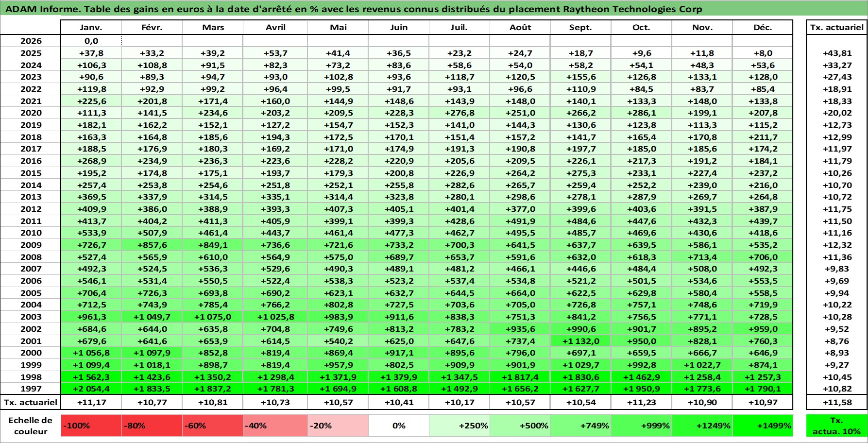Screen dimensions: 868x443
Task: Select the 'Sept.' column header
Action: 581,27
